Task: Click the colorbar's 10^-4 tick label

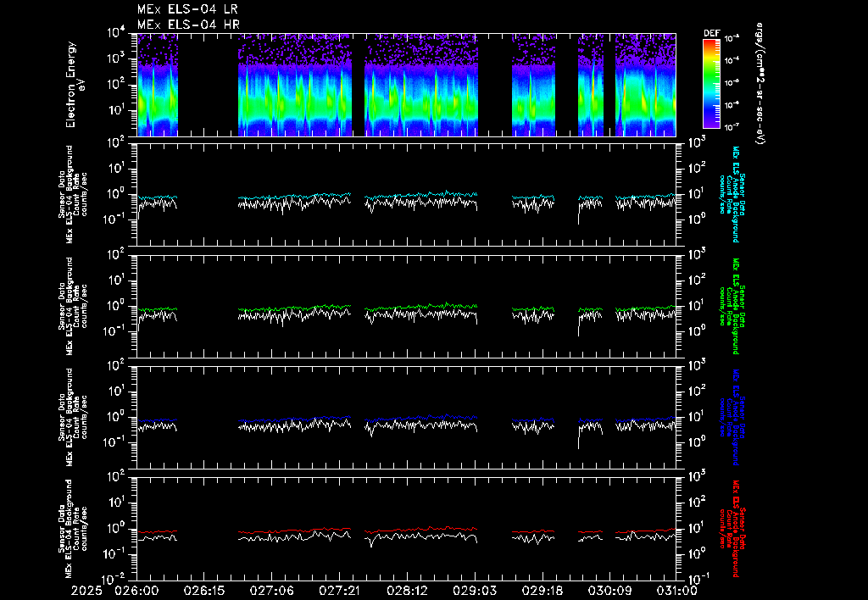Action: pyautogui.click(x=732, y=60)
